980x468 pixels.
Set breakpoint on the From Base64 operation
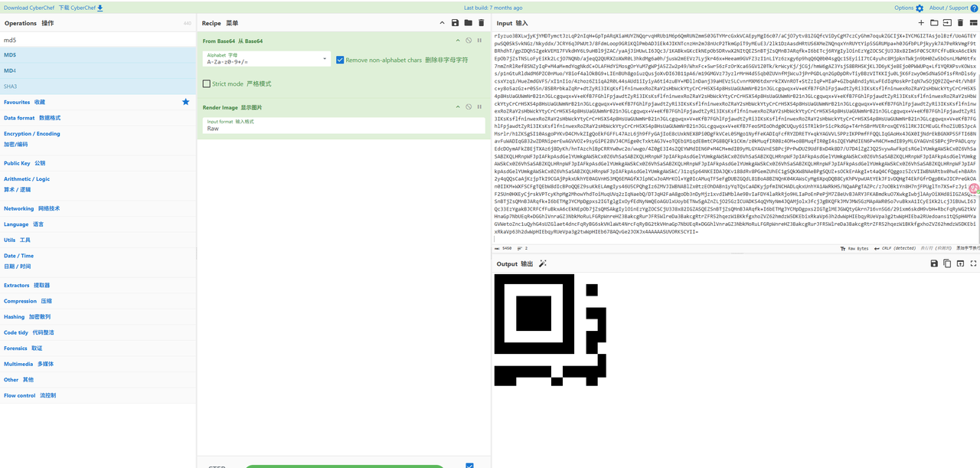[480, 41]
